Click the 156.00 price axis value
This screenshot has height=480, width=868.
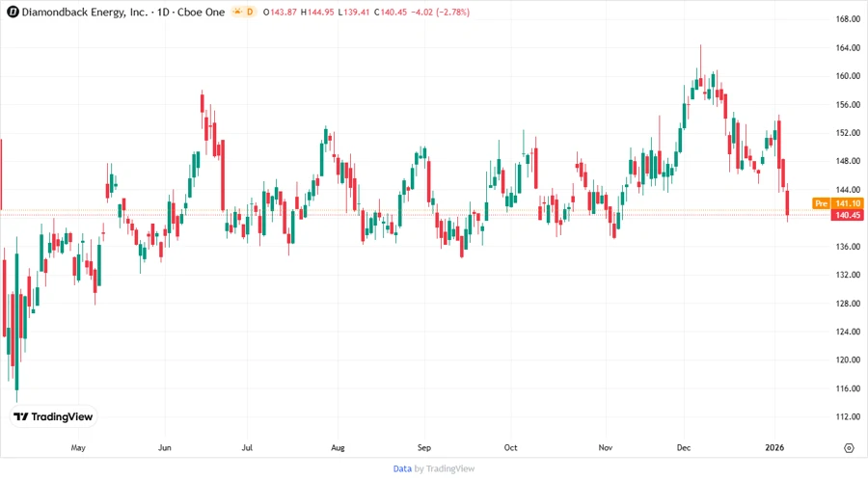848,104
